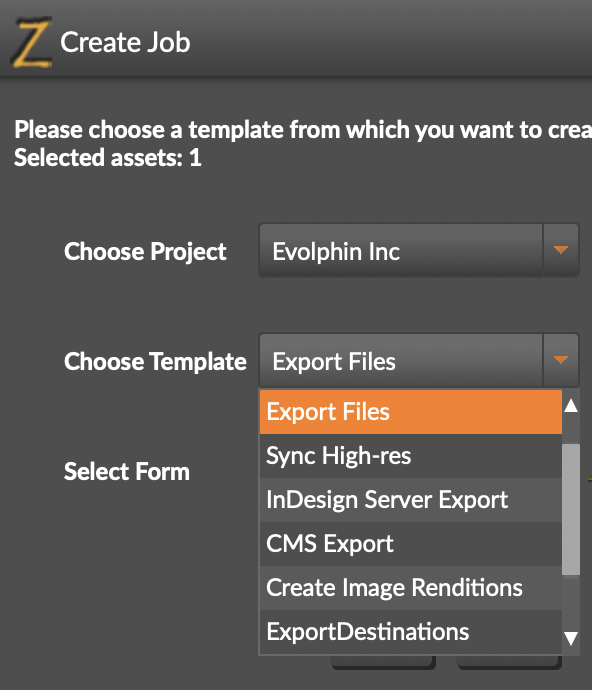Choose Create Image Renditions template

click(x=411, y=588)
